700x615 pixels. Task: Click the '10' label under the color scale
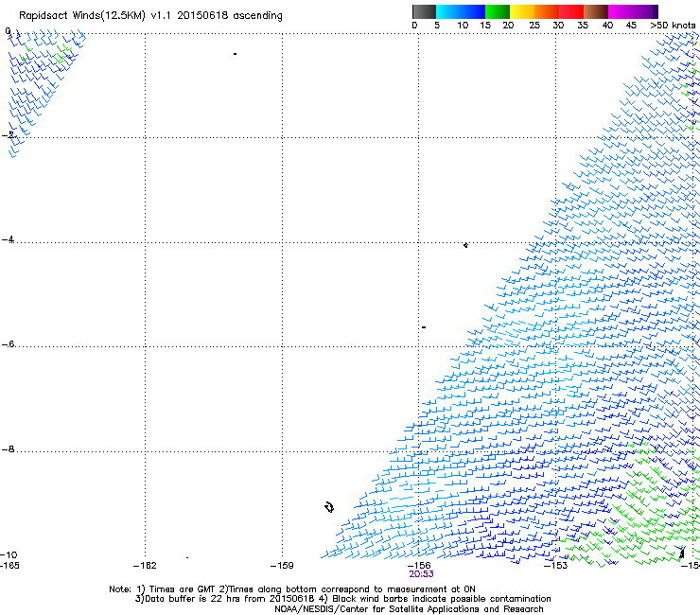coord(463,26)
